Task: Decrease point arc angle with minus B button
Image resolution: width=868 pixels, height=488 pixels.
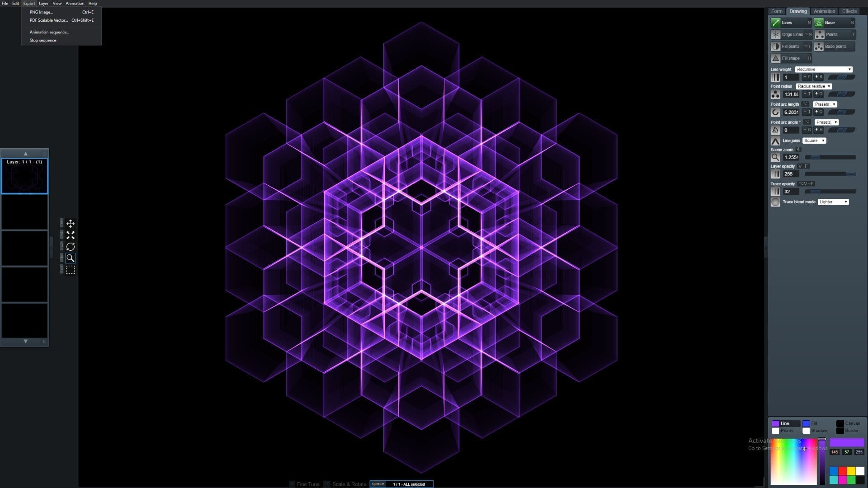Action: click(807, 130)
